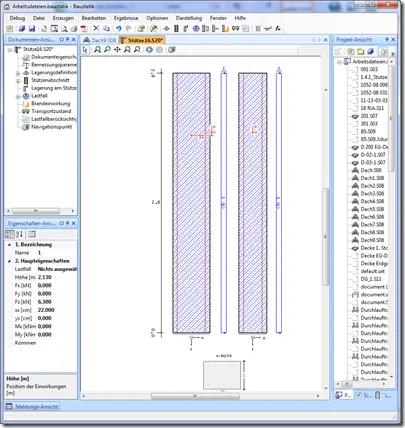405x428 pixels.
Task: Expand the Lastfall tree node
Action: pyautogui.click(x=18, y=96)
